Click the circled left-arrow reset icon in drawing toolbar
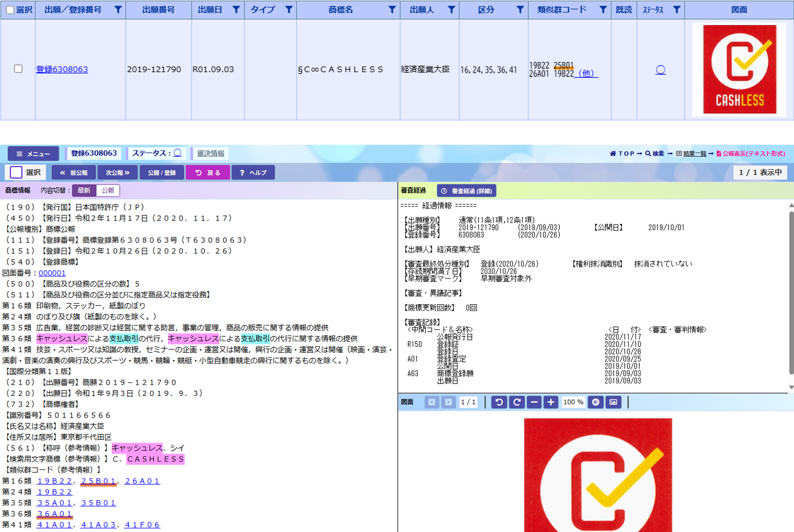Viewport: 794px width, 532px height. click(x=596, y=402)
